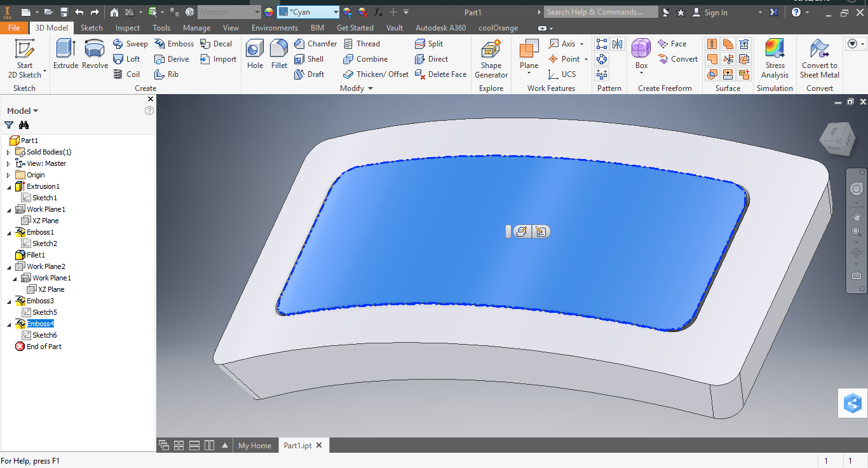
Task: Select the Thicken/Offset tool
Action: point(376,74)
